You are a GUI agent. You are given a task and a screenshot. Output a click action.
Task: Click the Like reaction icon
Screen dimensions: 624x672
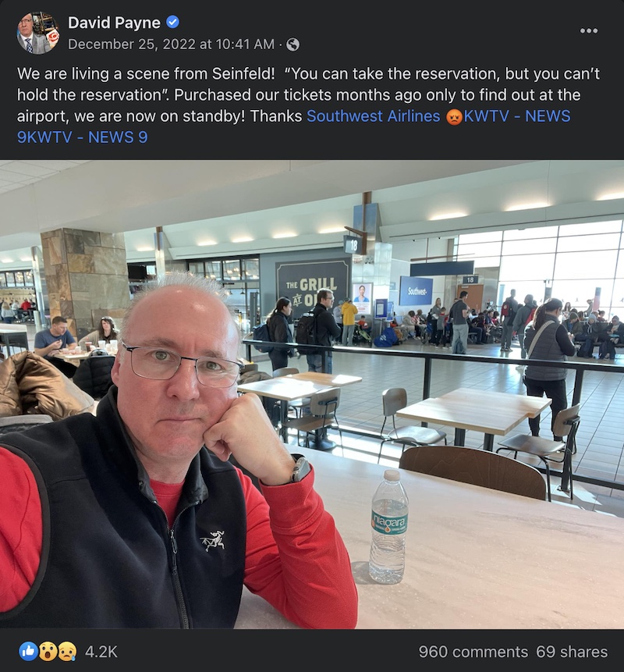tap(27, 652)
